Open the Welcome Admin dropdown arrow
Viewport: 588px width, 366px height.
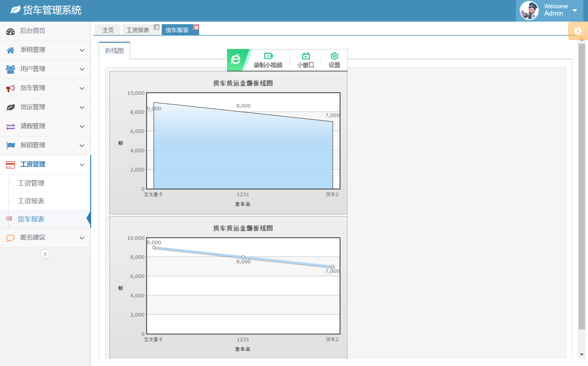[575, 10]
